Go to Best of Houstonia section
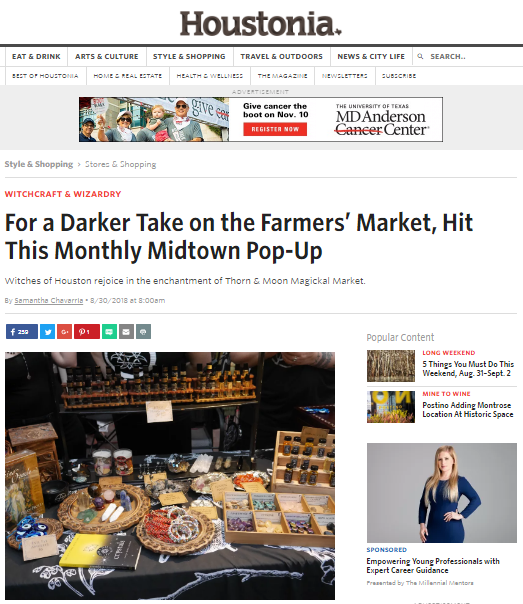 click(45, 76)
